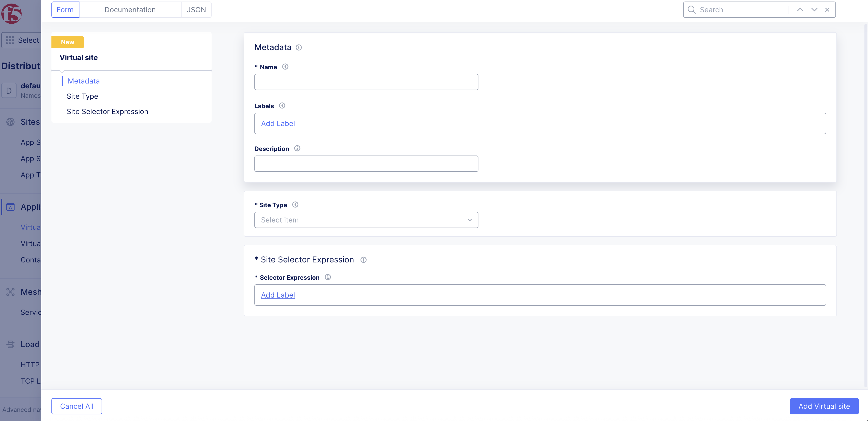
Task: Click Add Label under Selector Expression
Action: 278,295
